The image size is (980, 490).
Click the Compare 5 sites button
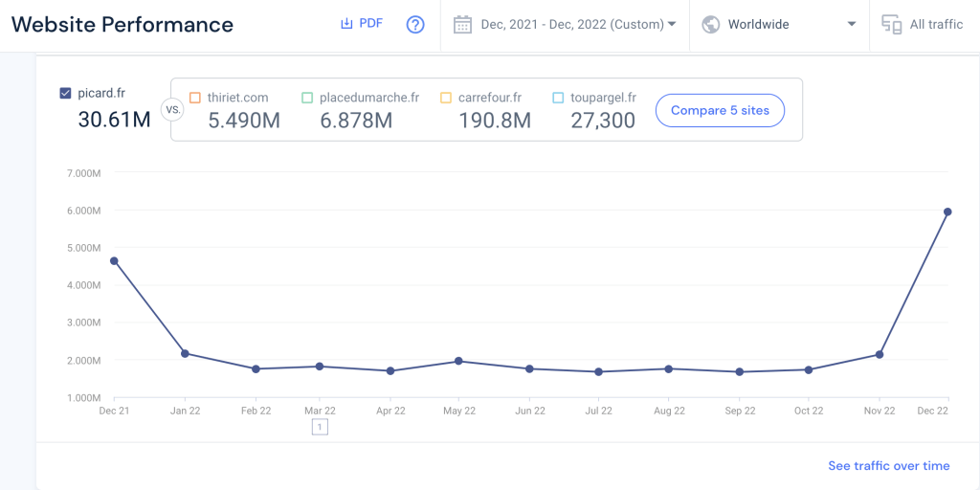coord(720,110)
